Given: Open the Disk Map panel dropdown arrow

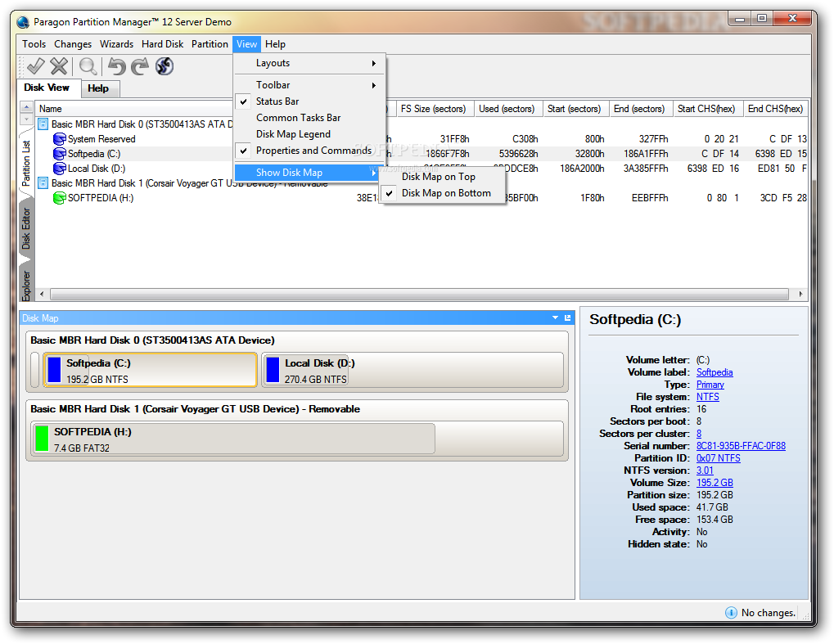Looking at the screenshot, I should coord(555,318).
